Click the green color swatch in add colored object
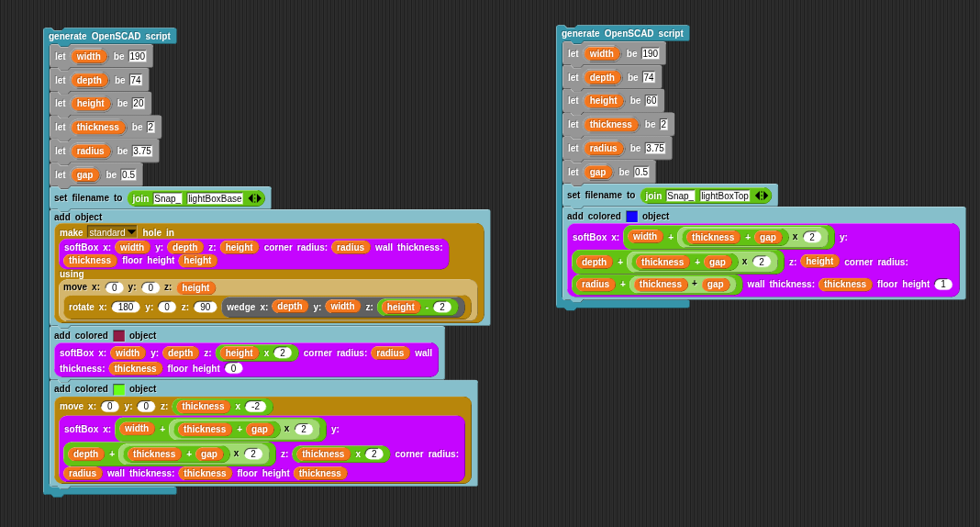The image size is (980, 527). point(118,389)
